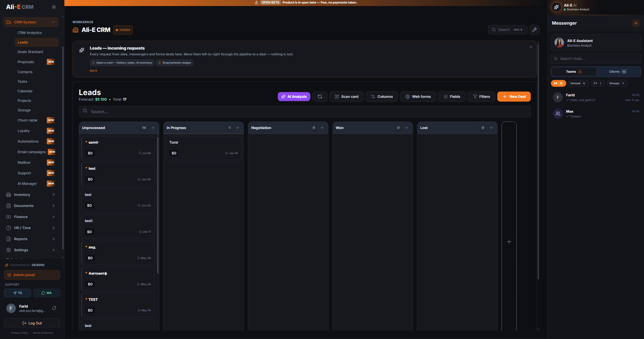Click the leads Search input field
This screenshot has width=644, height=339.
coord(305,112)
